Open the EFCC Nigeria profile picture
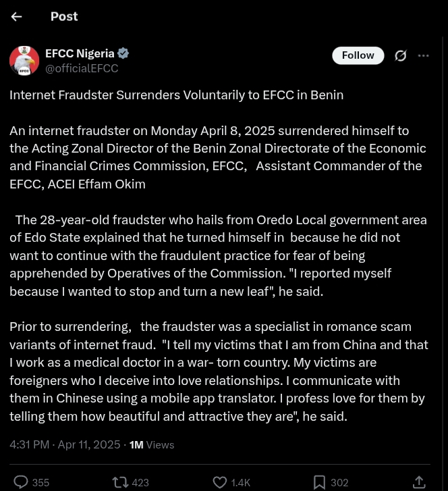This screenshot has width=448, height=491. point(24,61)
